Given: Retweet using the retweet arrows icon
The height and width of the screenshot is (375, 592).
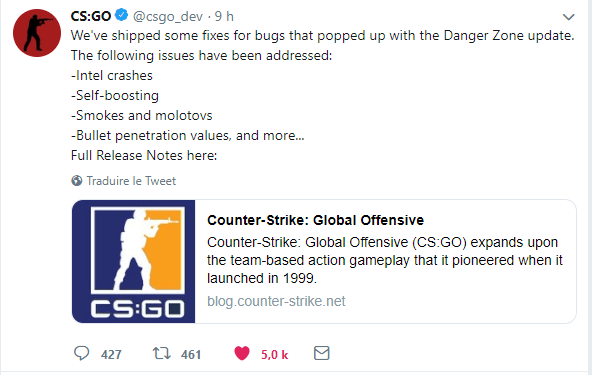Looking at the screenshot, I should (x=162, y=353).
